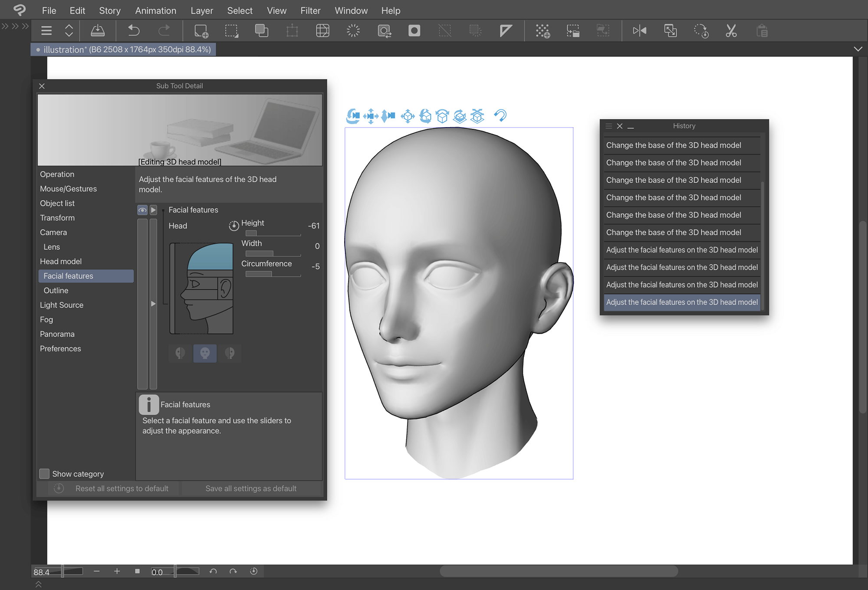
Task: Click the Undo arrow in the toolbar
Action: tap(134, 31)
